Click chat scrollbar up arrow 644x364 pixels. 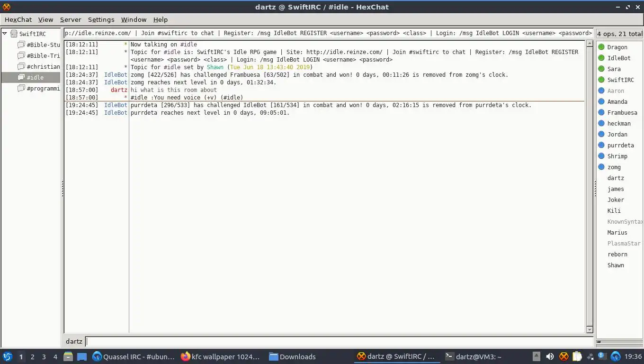pyautogui.click(x=590, y=44)
